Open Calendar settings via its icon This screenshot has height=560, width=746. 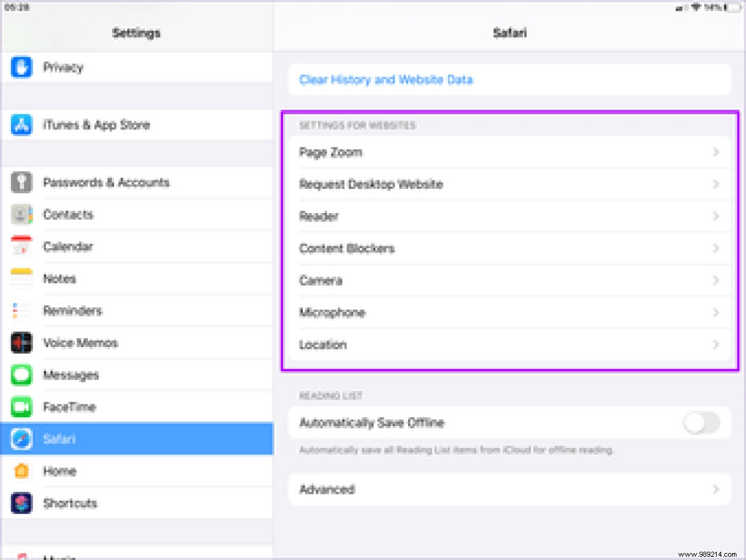click(21, 246)
